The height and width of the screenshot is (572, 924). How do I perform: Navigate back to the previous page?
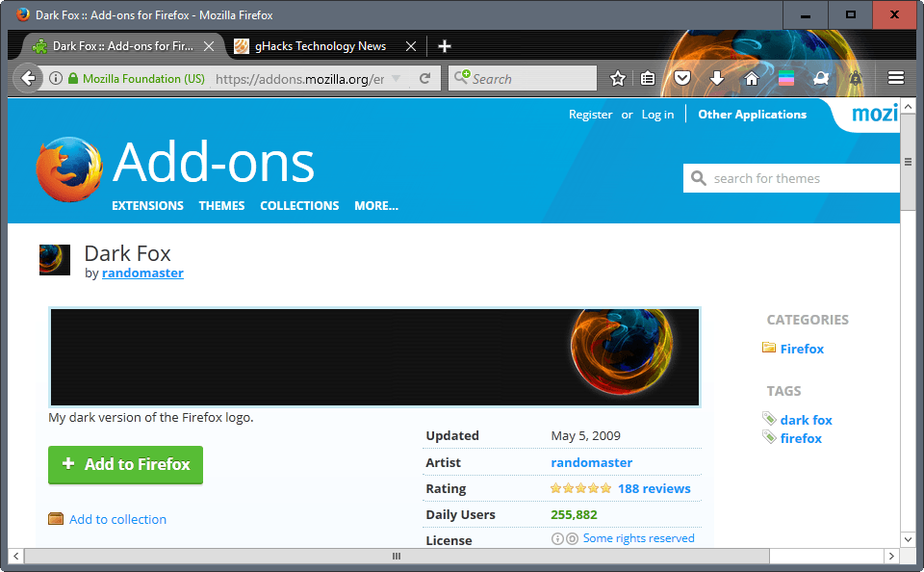tap(28, 78)
